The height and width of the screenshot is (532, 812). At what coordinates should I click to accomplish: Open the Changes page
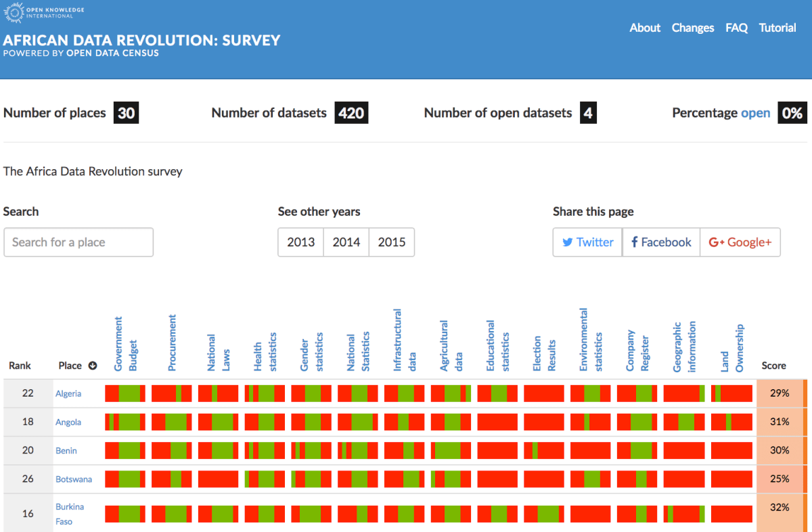tap(692, 28)
